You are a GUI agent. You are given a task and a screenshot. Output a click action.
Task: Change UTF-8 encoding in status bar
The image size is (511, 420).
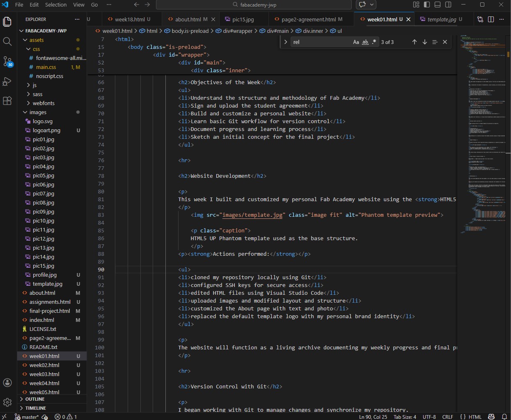429,417
